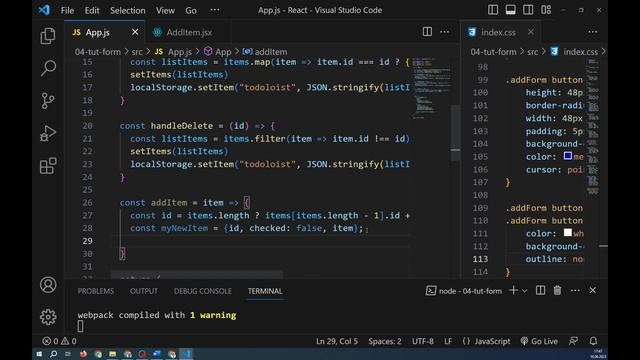Screen dimensions: 640x360
Task: Open Windows taskbar search icon
Action: coord(53,354)
